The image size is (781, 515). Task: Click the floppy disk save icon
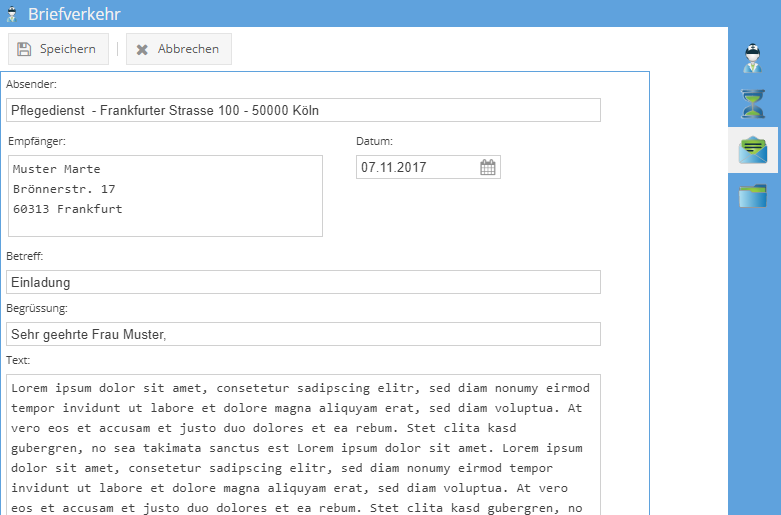(25, 49)
